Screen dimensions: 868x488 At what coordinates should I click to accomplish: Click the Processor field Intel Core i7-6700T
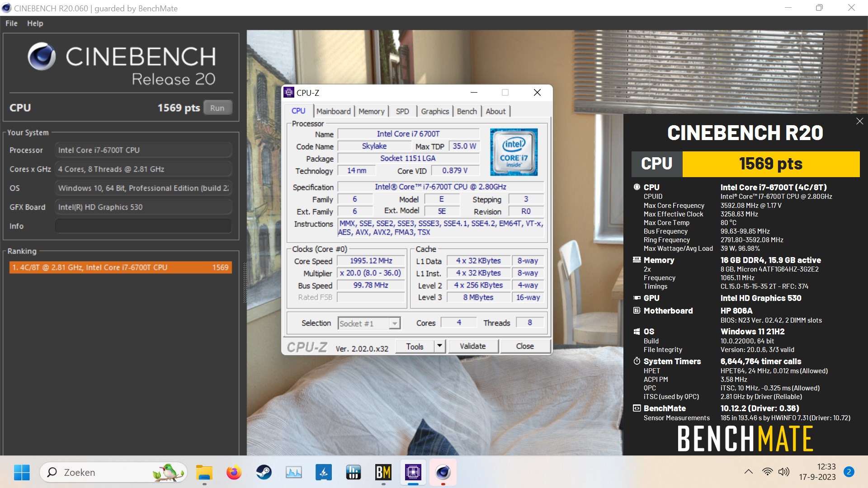143,150
